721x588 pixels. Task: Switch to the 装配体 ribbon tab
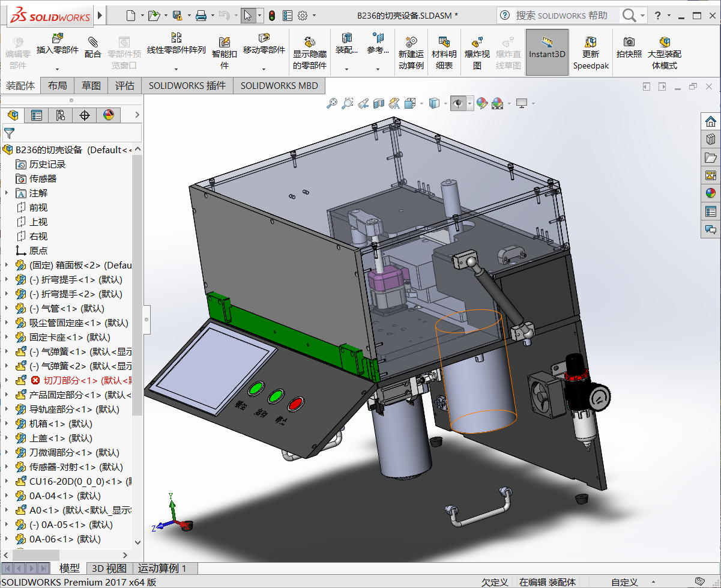tap(20, 86)
